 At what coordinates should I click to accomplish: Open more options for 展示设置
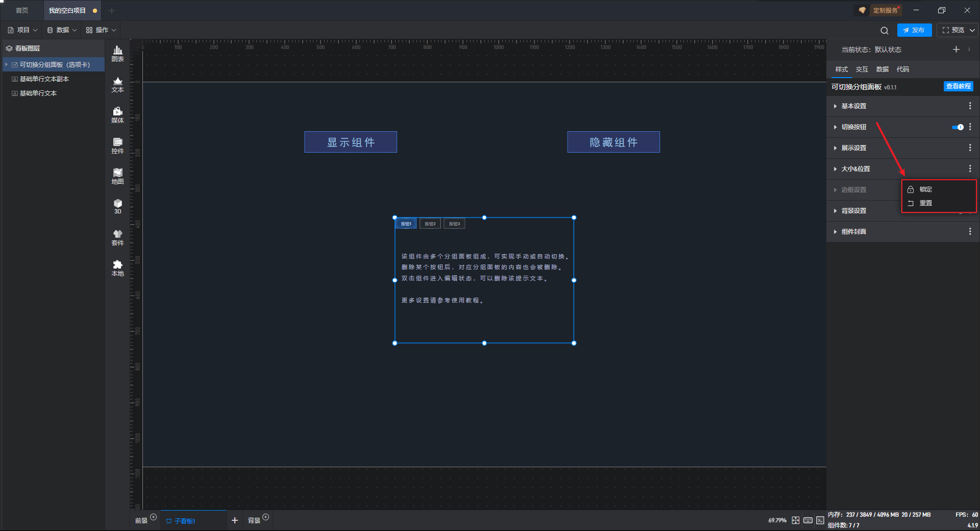pyautogui.click(x=970, y=148)
